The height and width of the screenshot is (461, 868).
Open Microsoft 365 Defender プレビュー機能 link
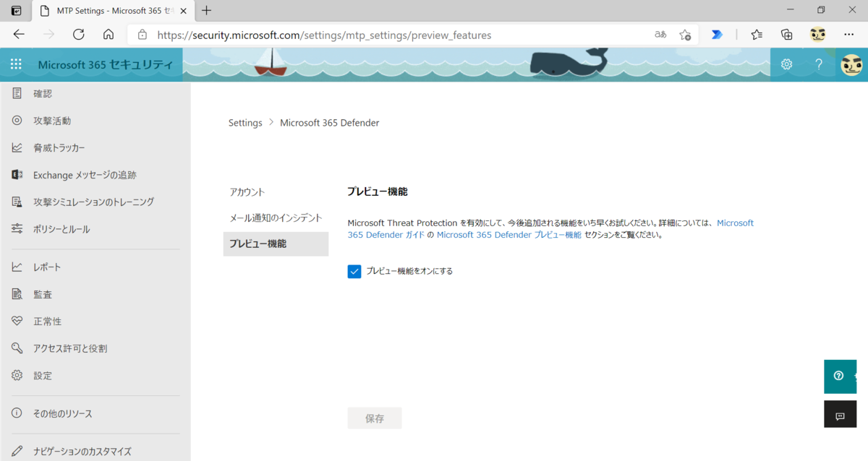pyautogui.click(x=509, y=235)
